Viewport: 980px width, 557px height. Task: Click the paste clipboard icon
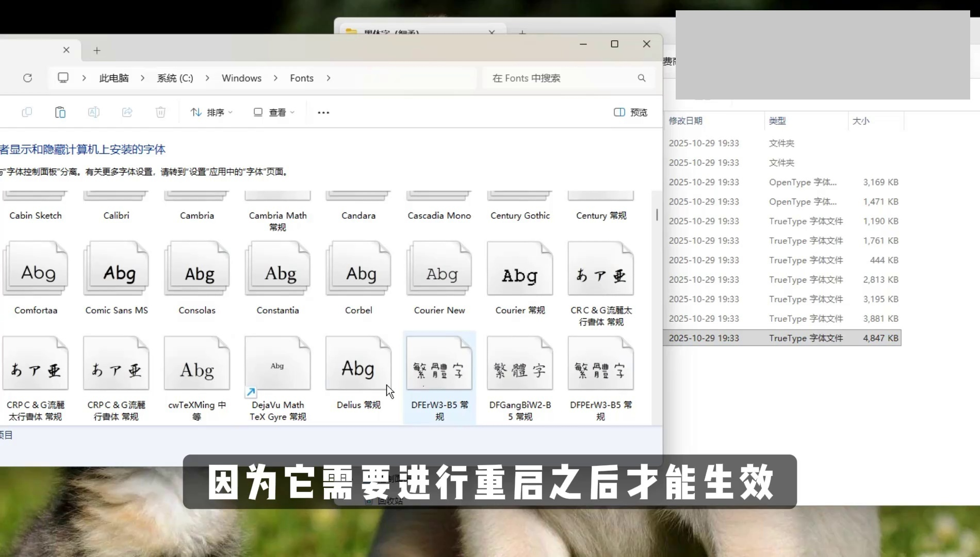(60, 112)
